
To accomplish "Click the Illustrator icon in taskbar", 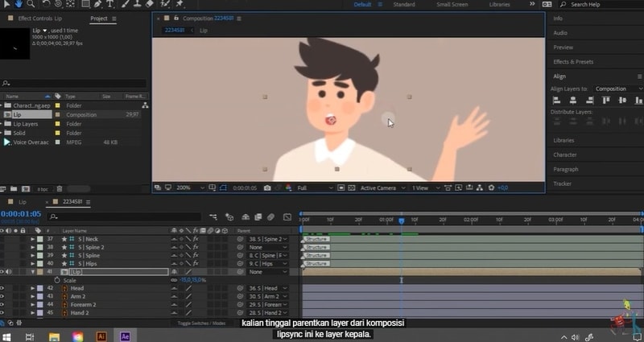I will [x=101, y=336].
